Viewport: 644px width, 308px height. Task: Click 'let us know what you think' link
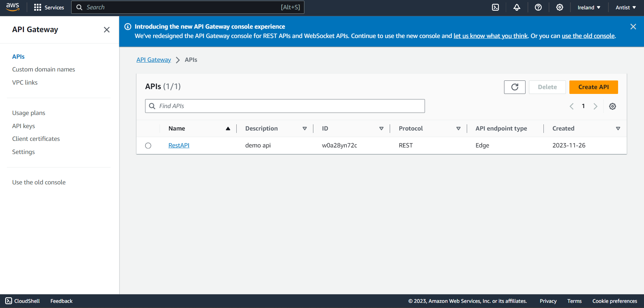491,36
